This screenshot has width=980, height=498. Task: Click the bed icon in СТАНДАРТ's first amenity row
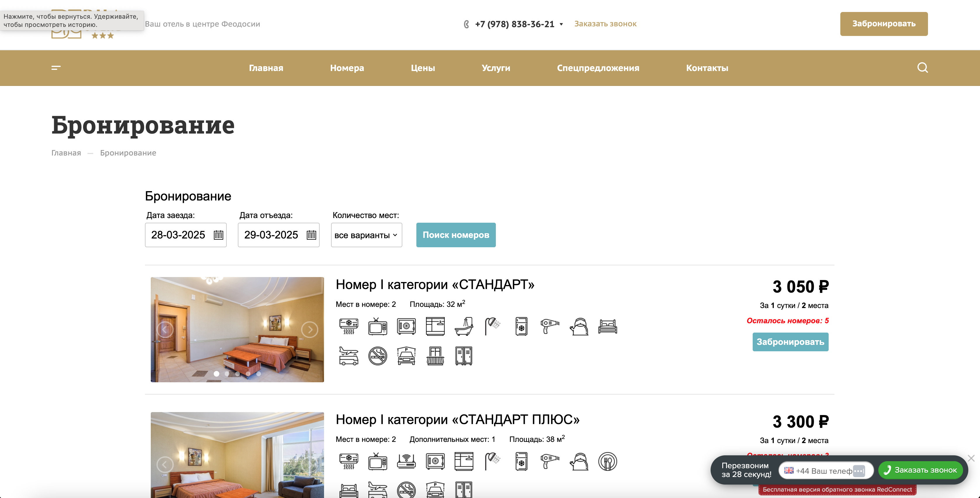607,326
